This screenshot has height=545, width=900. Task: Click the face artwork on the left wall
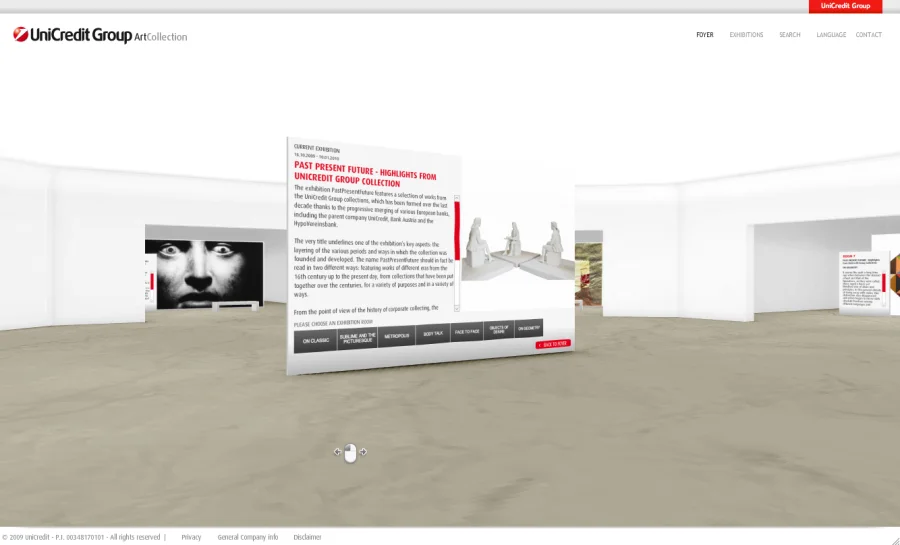pos(203,273)
